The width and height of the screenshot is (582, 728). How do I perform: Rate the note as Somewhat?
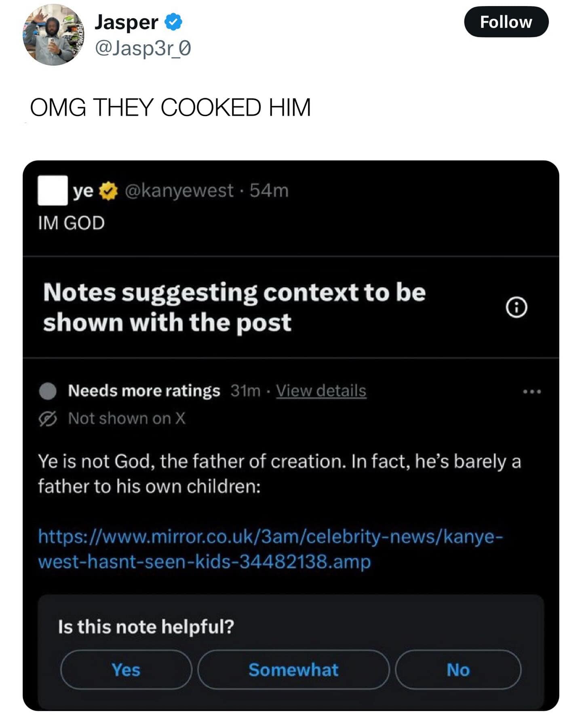293,669
